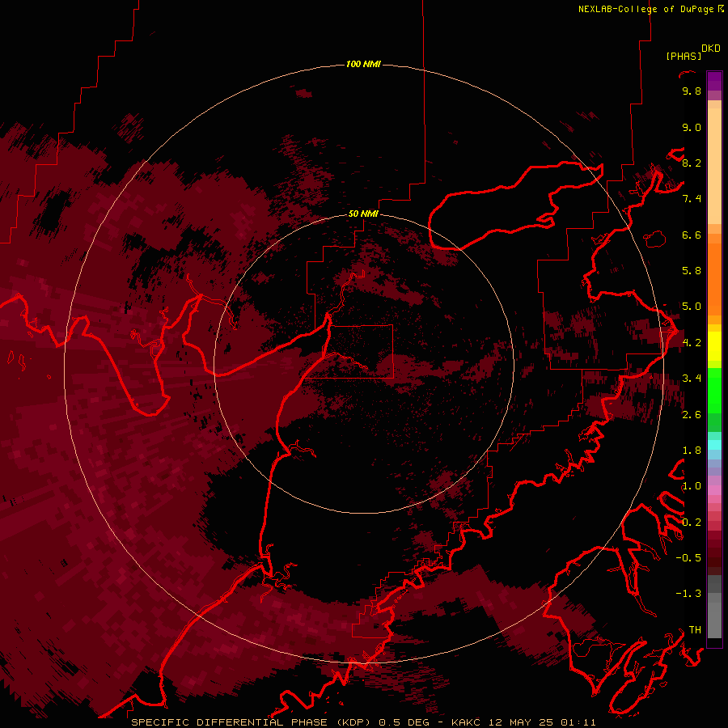Click the 4.2 scale value
728x728 pixels.
click(692, 343)
